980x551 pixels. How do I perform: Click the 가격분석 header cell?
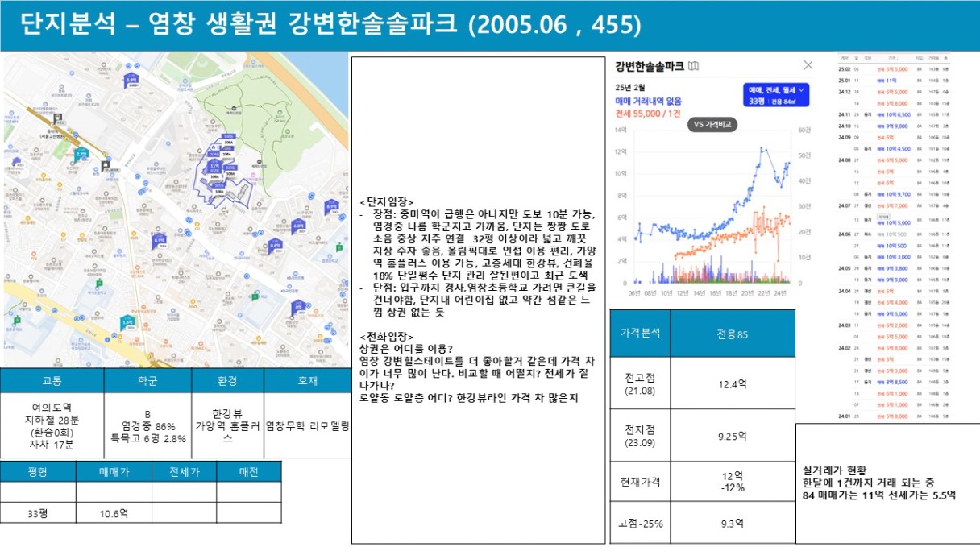(641, 333)
